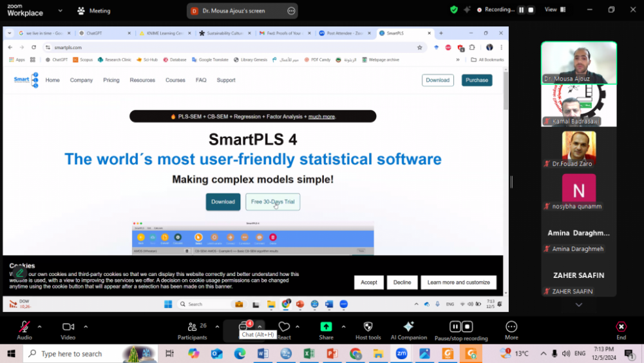Follow the 'much more' link
This screenshot has width=644, height=363.
click(x=321, y=117)
